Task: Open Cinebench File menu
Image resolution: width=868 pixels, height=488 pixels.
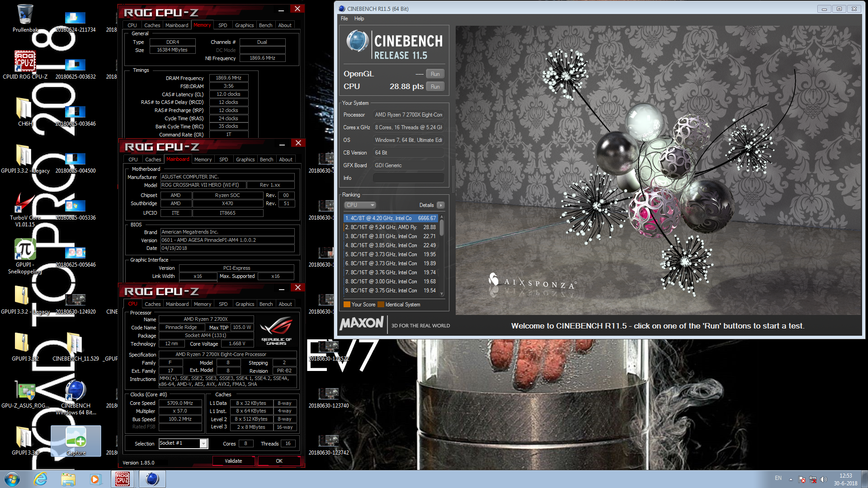Action: tap(344, 19)
